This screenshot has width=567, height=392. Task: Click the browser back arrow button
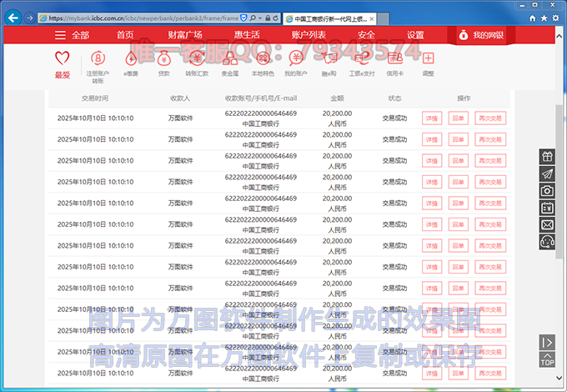13,17
